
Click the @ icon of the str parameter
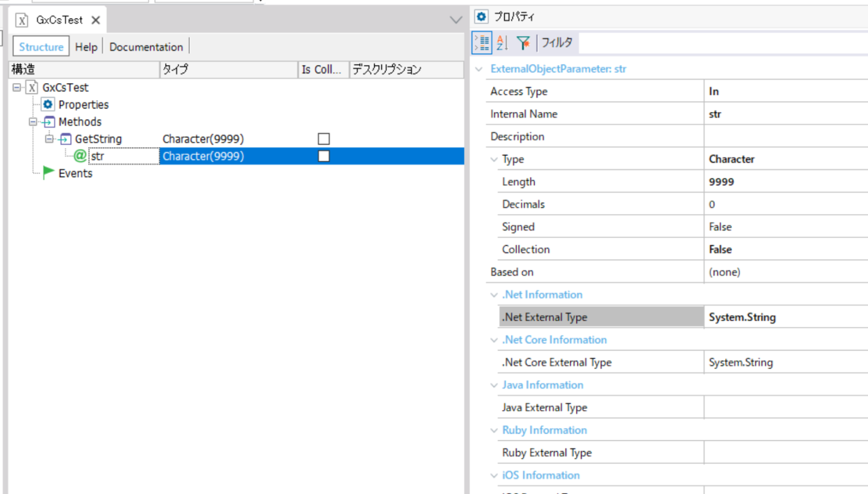pos(80,156)
